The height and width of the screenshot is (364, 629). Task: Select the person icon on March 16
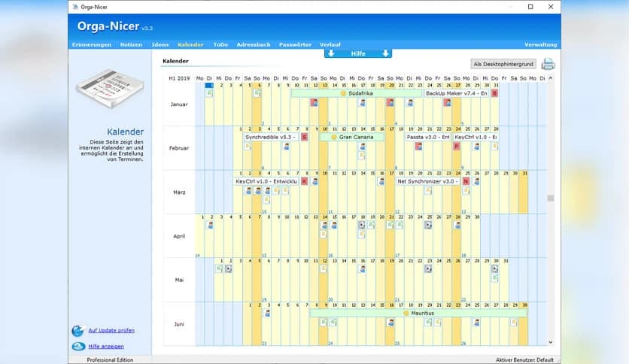point(381,181)
